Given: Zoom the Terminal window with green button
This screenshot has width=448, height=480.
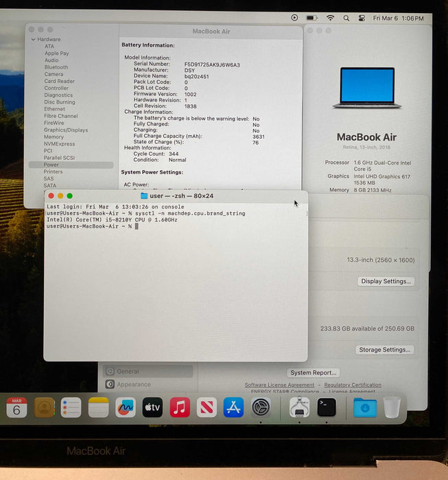Looking at the screenshot, I should (69, 196).
